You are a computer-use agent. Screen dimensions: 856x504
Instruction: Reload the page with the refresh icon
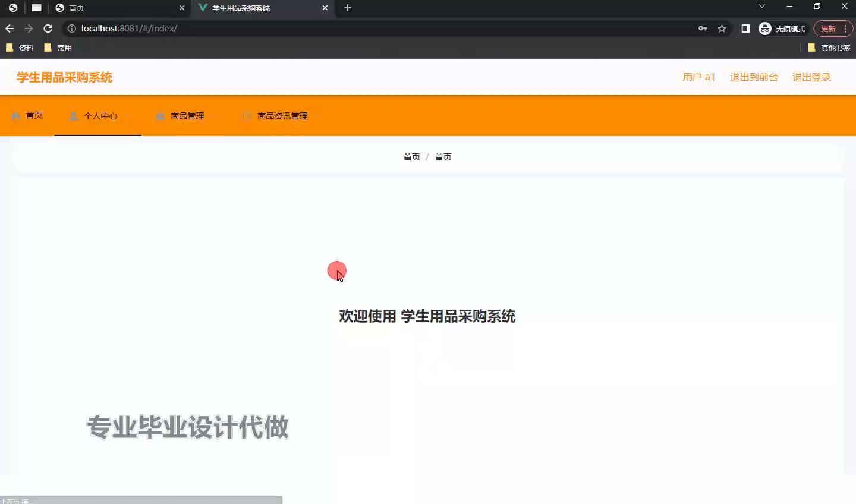point(48,29)
